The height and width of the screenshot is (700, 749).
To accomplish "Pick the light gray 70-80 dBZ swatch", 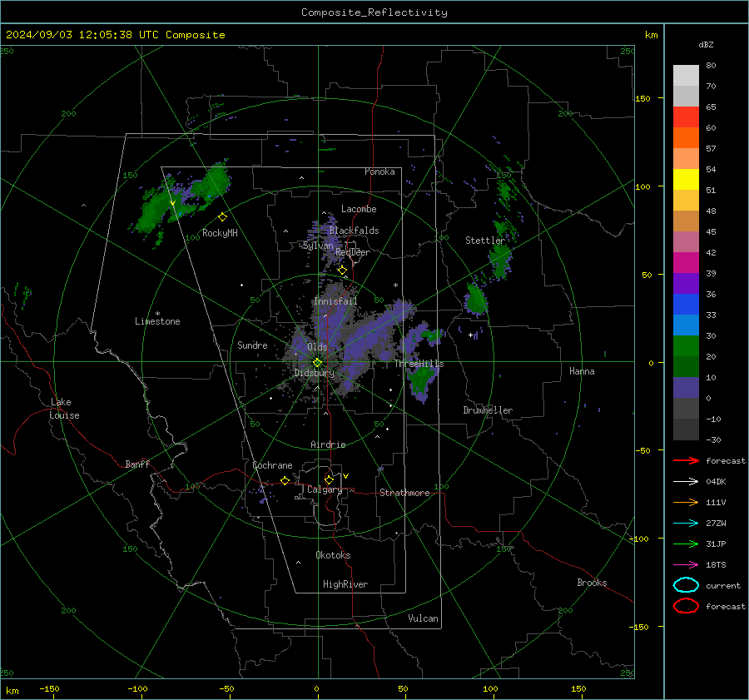I will 686,75.
